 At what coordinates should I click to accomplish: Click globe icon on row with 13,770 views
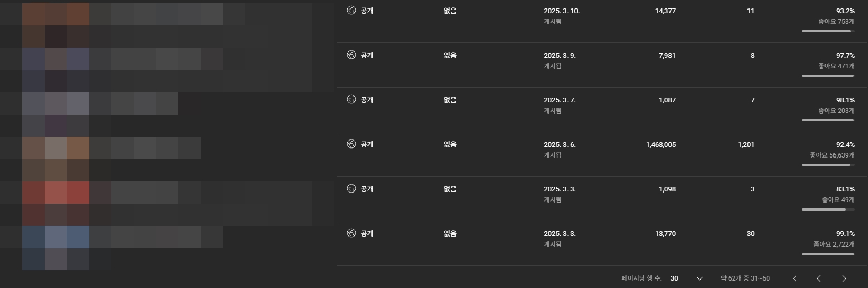(351, 233)
